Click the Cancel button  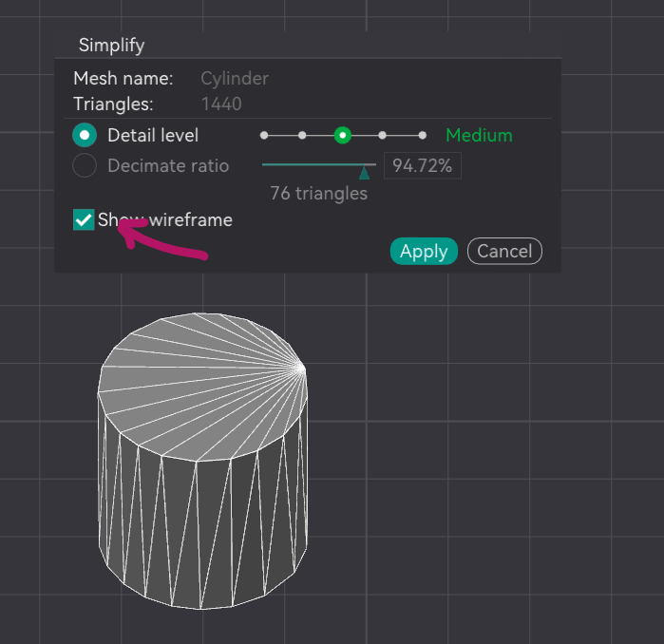click(x=504, y=251)
